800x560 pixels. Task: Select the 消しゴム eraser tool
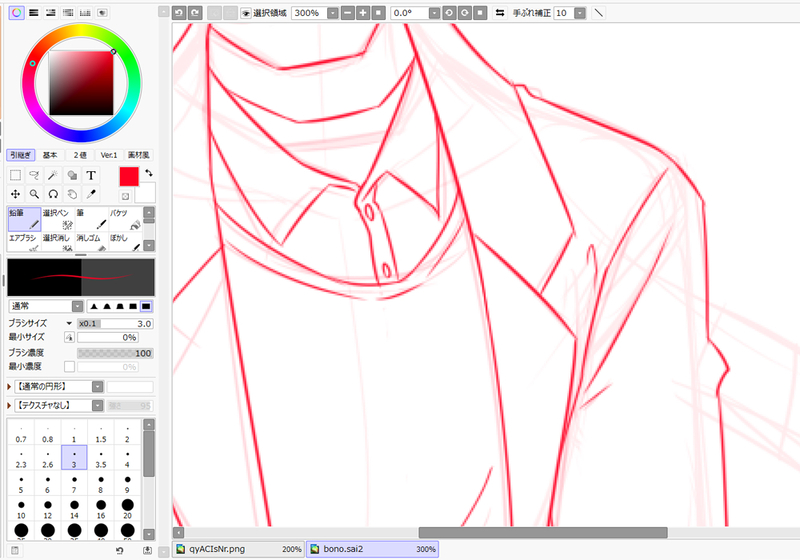[x=91, y=242]
